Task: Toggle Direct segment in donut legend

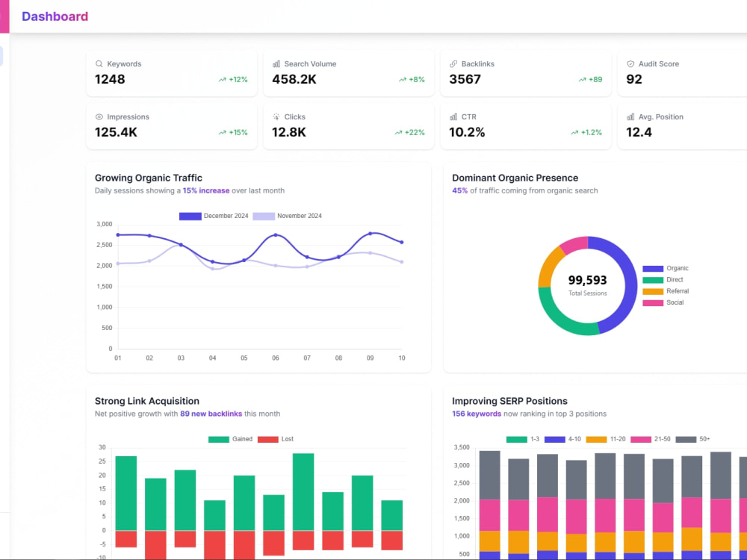Action: tap(663, 280)
